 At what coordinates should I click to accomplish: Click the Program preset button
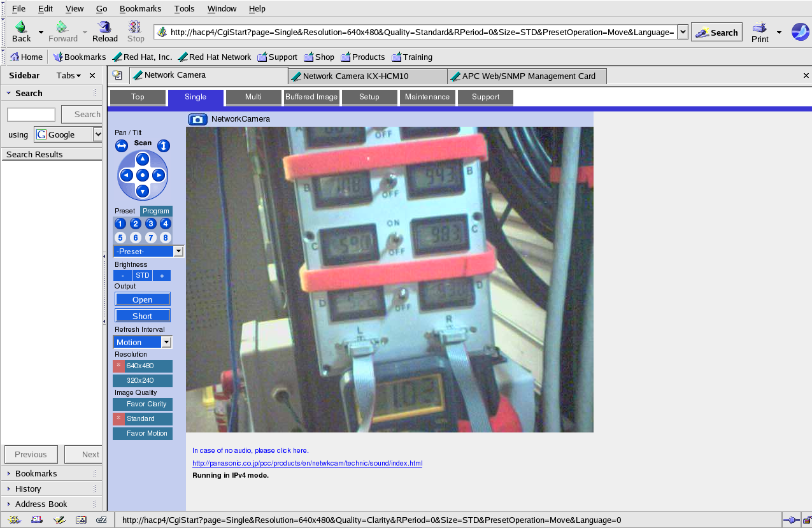click(x=156, y=211)
